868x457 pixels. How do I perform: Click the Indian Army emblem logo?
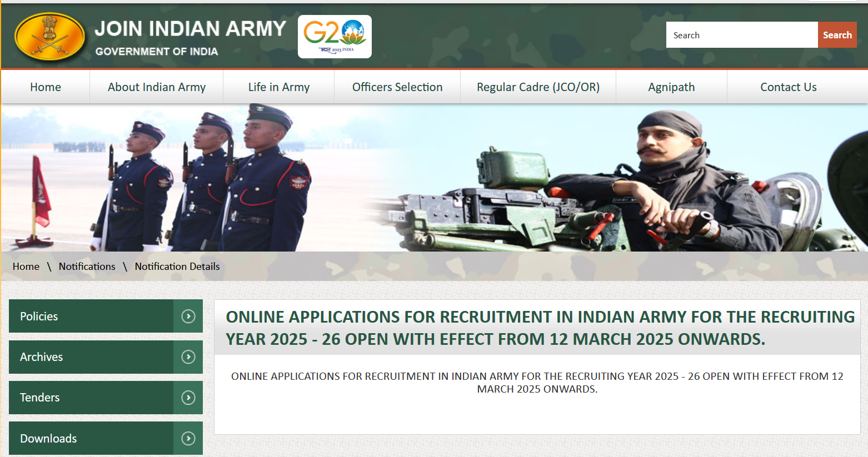(50, 37)
